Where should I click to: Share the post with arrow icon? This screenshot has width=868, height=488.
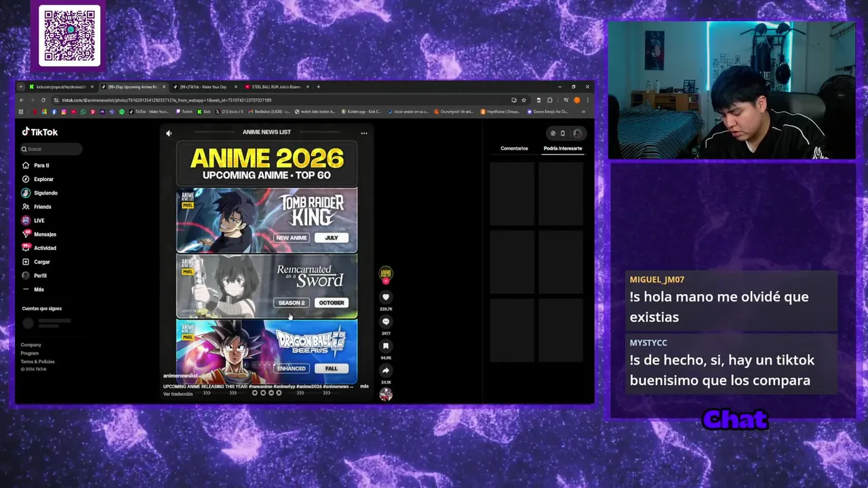click(x=386, y=371)
